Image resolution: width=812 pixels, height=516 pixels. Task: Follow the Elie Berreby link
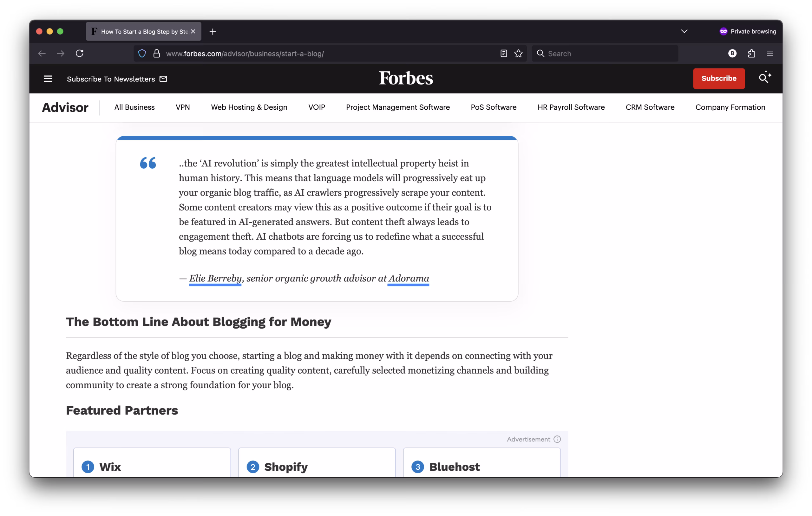[x=215, y=278]
